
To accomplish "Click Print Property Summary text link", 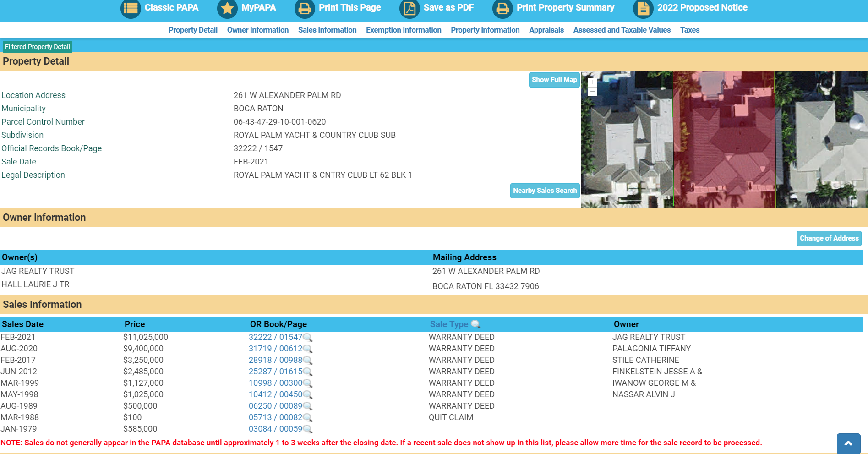I will point(566,7).
